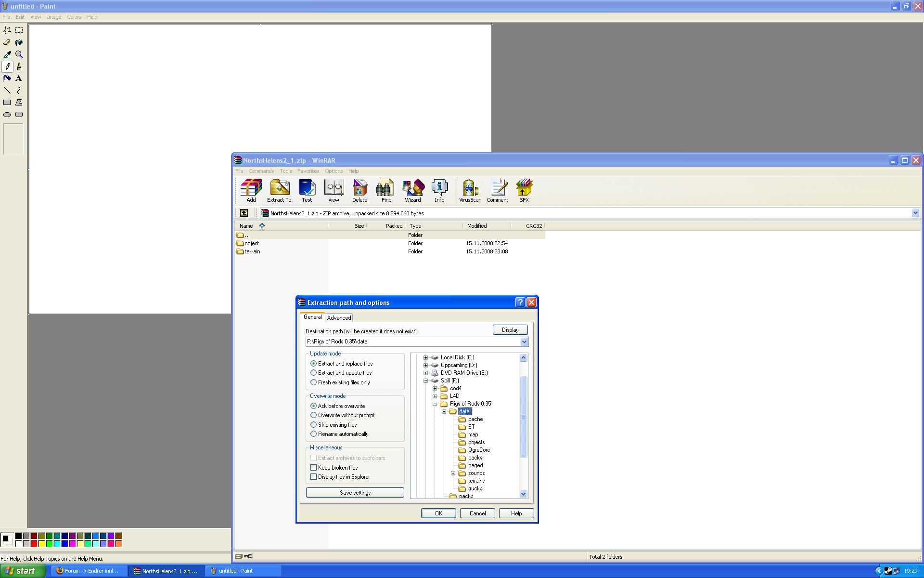Viewport: 924px width, 578px height.
Task: Select the Magnifier tool in Paint
Action: [x=19, y=54]
